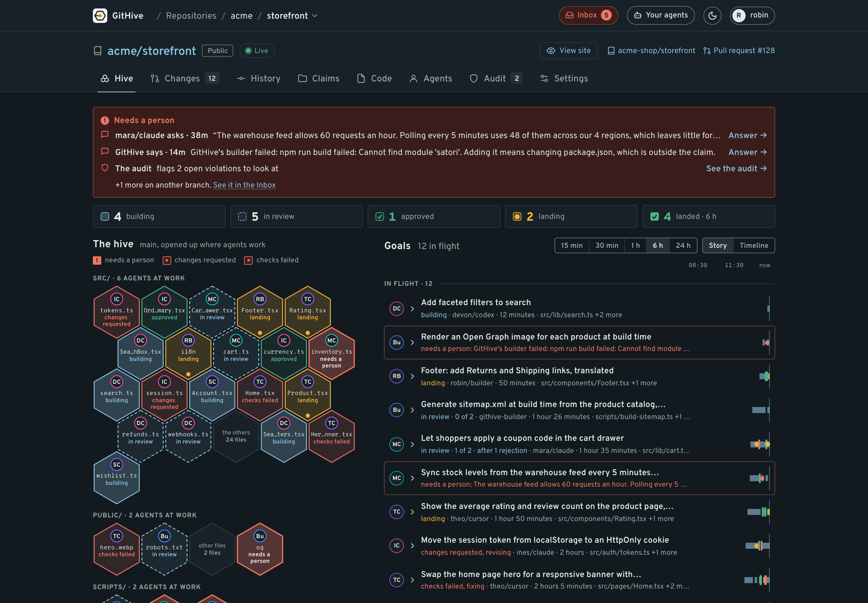868x603 pixels.
Task: Click robots.txt in review hexagon
Action: point(164,549)
